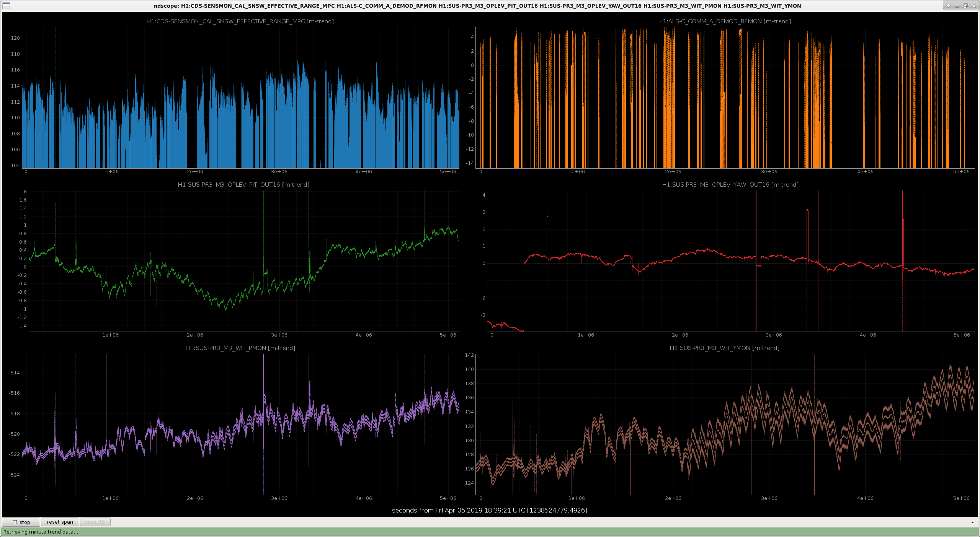The image size is (980, 537).
Task: Close the ndscope window
Action: tap(973, 6)
